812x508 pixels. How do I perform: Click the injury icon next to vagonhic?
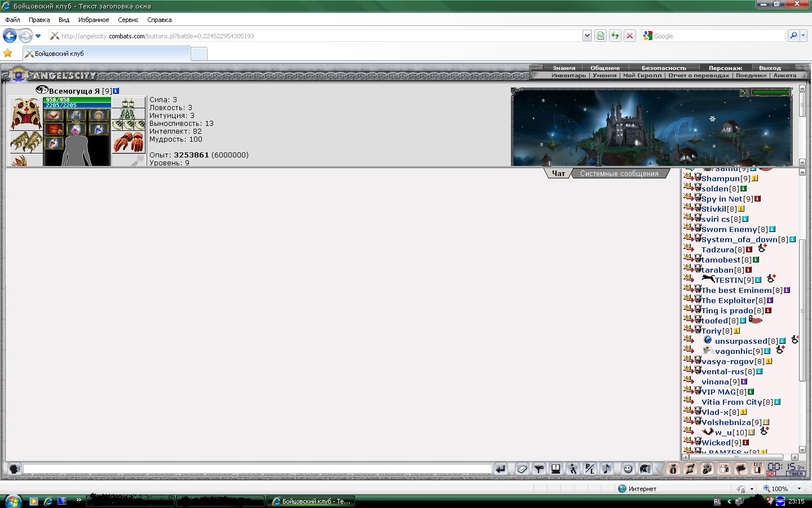780,350
